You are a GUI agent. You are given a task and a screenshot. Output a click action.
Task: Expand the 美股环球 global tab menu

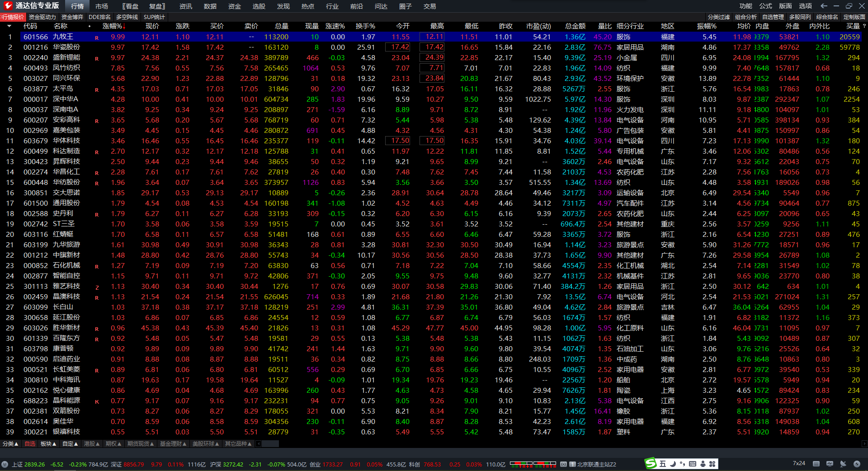click(x=206, y=444)
